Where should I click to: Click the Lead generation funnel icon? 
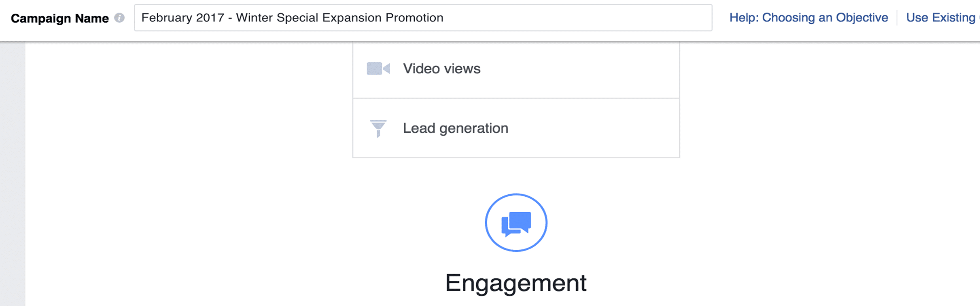point(378,129)
